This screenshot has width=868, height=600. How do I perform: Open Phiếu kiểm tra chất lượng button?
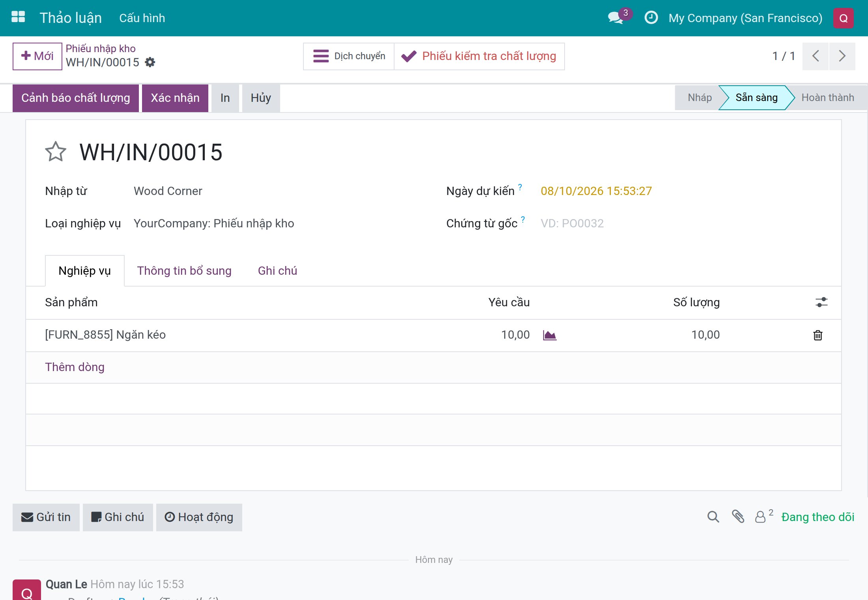(479, 56)
